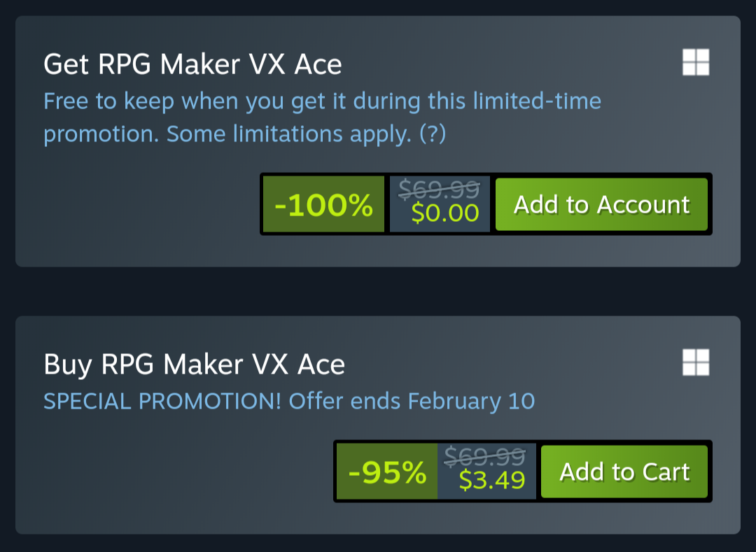The height and width of the screenshot is (552, 756).
Task: Click the February 10 offer end date
Action: (471, 402)
